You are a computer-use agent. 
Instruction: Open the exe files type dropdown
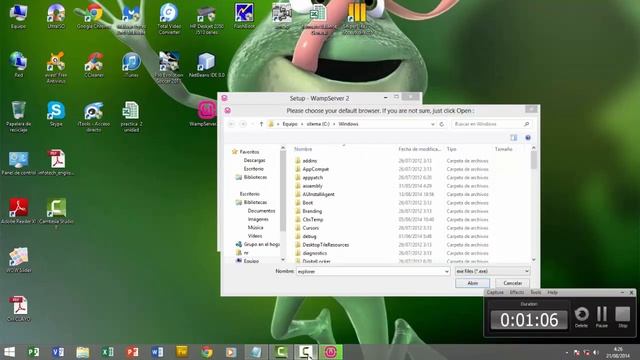pyautogui.click(x=492, y=271)
